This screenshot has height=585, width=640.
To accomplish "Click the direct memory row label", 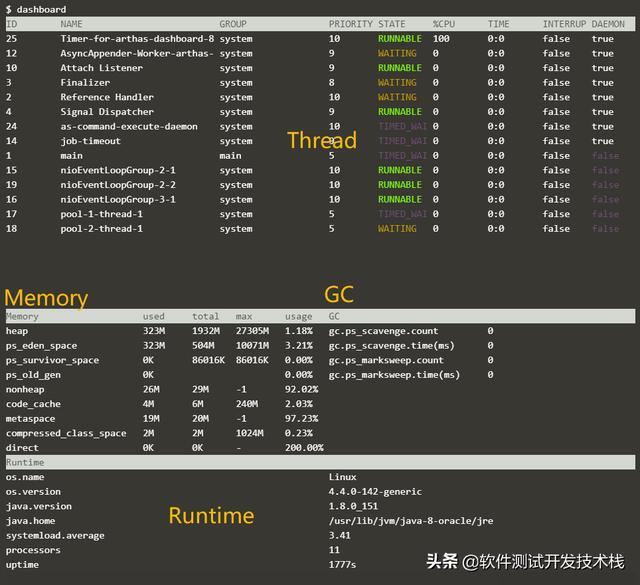I will 22,448.
